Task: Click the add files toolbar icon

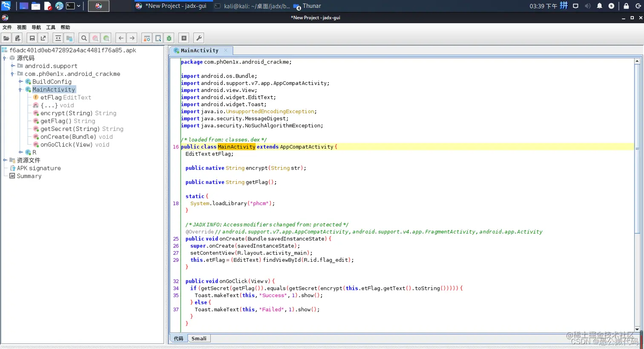Action: coord(17,38)
